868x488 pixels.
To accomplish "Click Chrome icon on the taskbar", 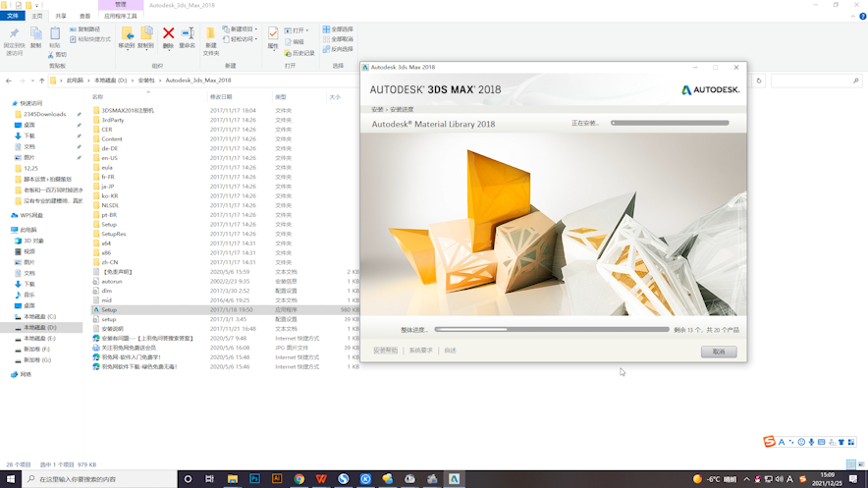I will pos(298,478).
